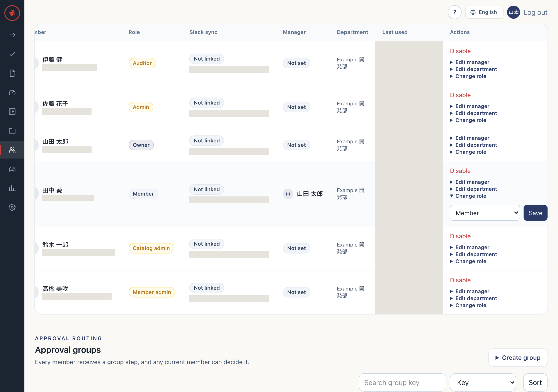Open the list panel icon
Screen dimensions: 558x392
coord(12,112)
